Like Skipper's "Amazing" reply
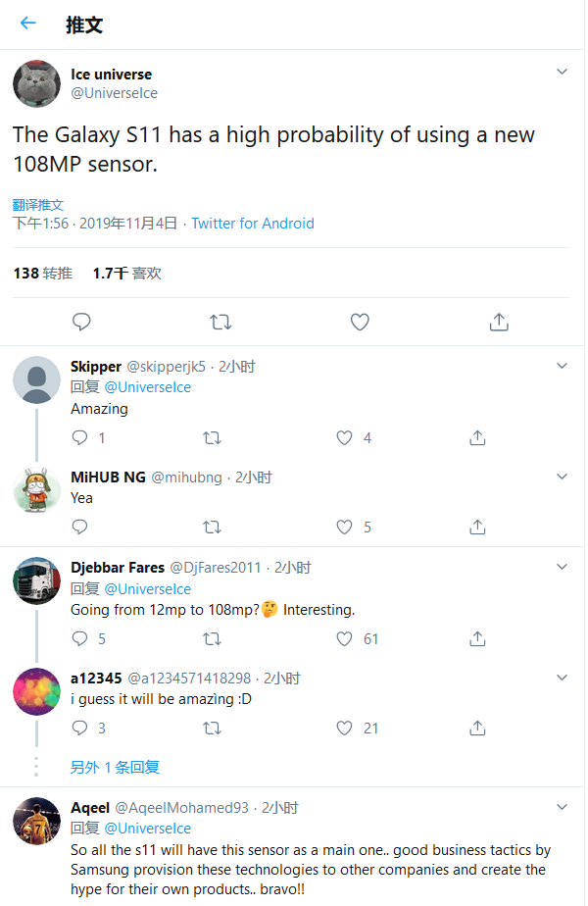Screen dimensions: 588x906 tap(345, 437)
